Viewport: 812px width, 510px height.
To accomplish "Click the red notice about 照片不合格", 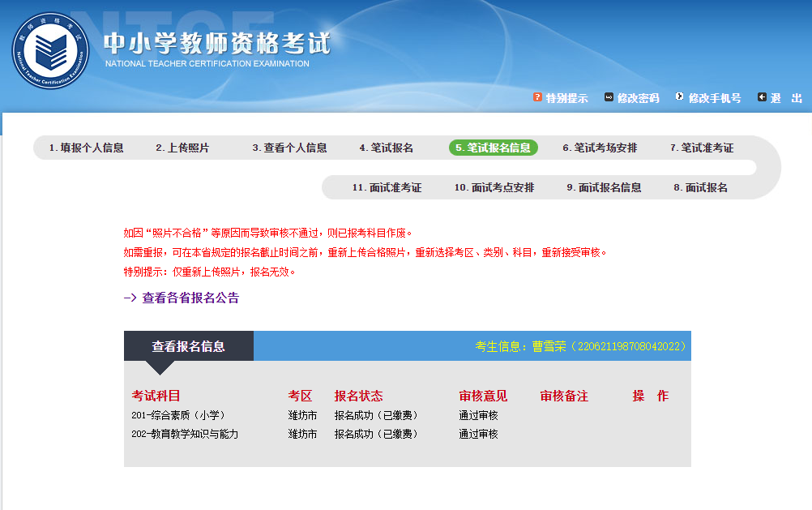I will (267, 234).
